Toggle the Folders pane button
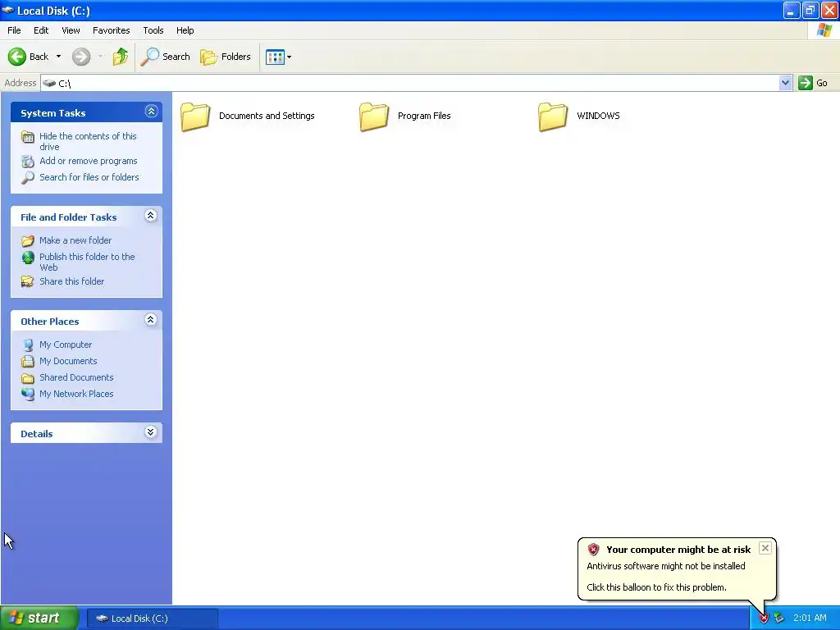Screen dimensions: 840x630 pos(226,57)
